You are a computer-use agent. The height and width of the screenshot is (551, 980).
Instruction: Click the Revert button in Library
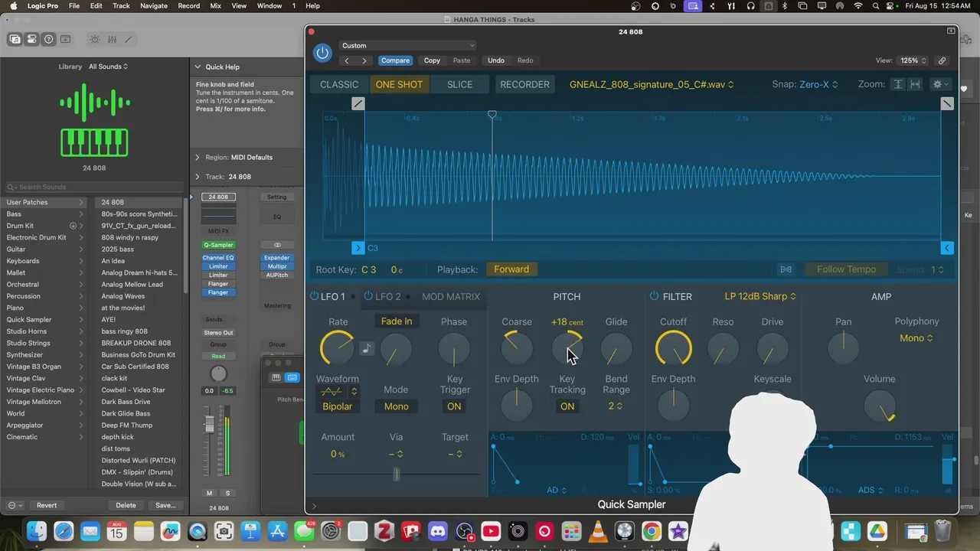47,505
